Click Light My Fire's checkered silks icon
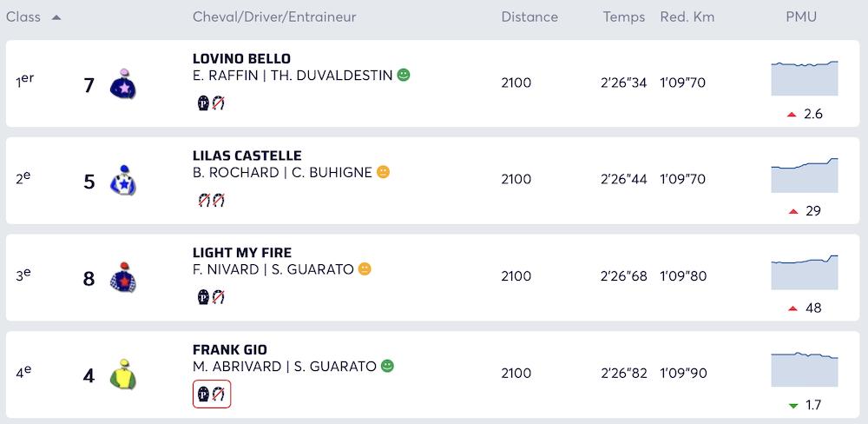Screen dimensions: 868x424 pyautogui.click(x=123, y=278)
